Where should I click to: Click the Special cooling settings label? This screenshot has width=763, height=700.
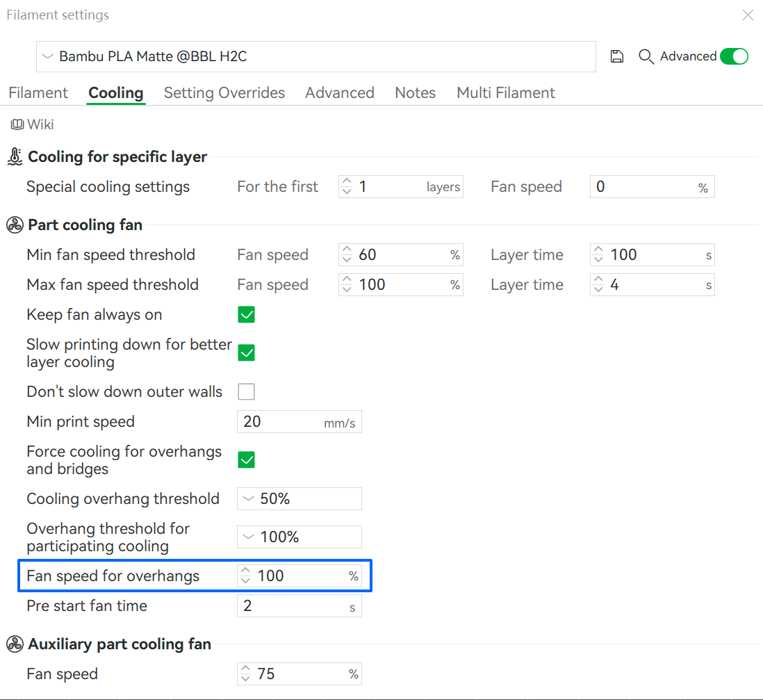click(x=108, y=187)
